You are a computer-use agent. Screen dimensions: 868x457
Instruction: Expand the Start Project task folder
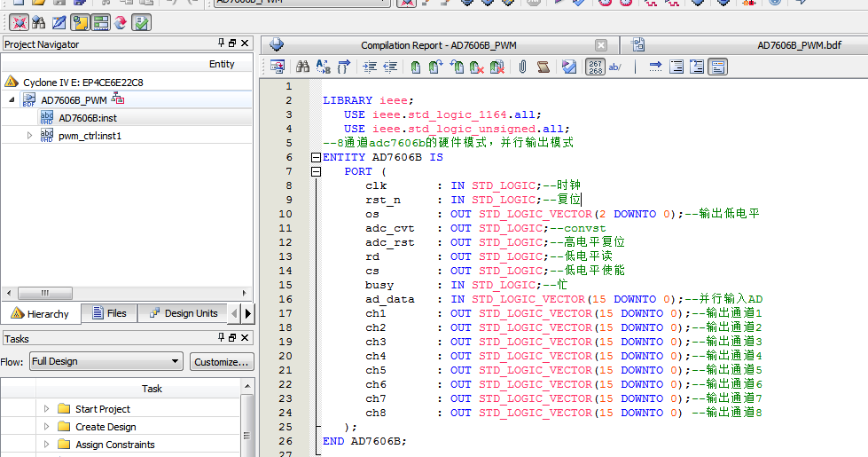pos(47,409)
